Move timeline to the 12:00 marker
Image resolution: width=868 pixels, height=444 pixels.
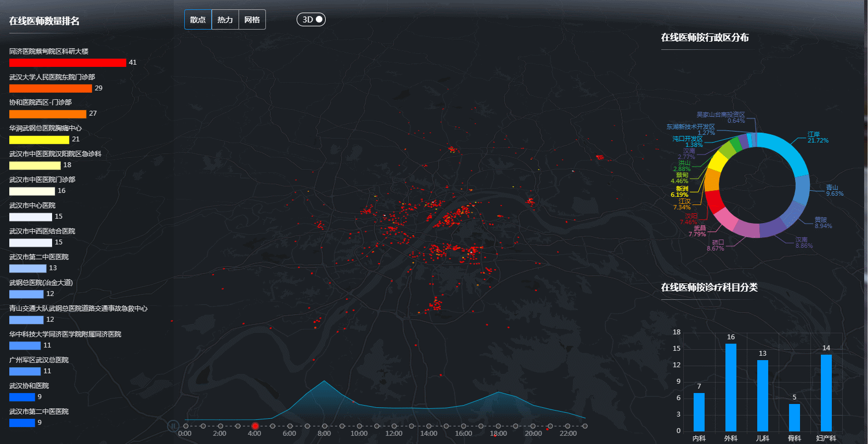click(x=394, y=426)
